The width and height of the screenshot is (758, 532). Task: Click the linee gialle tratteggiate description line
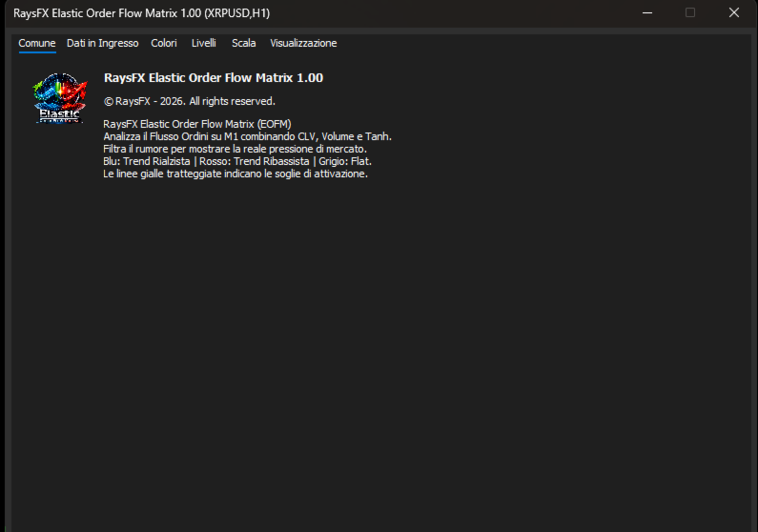[x=236, y=174]
